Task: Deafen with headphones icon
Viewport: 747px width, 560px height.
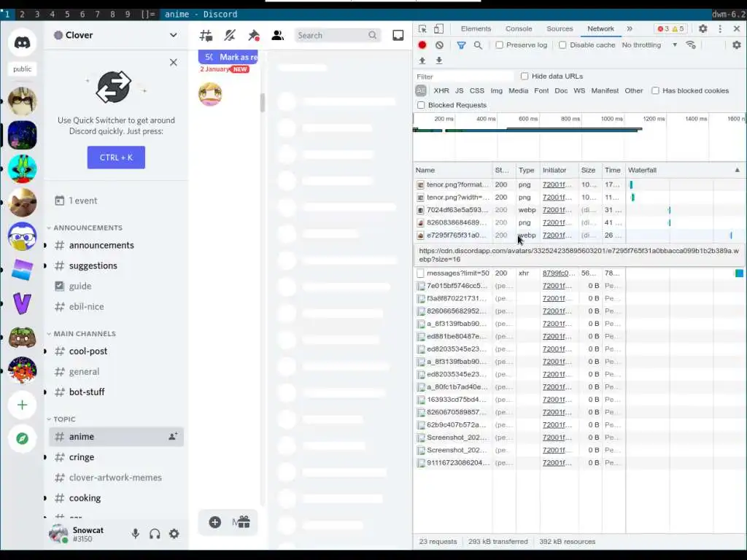Action: (x=155, y=534)
